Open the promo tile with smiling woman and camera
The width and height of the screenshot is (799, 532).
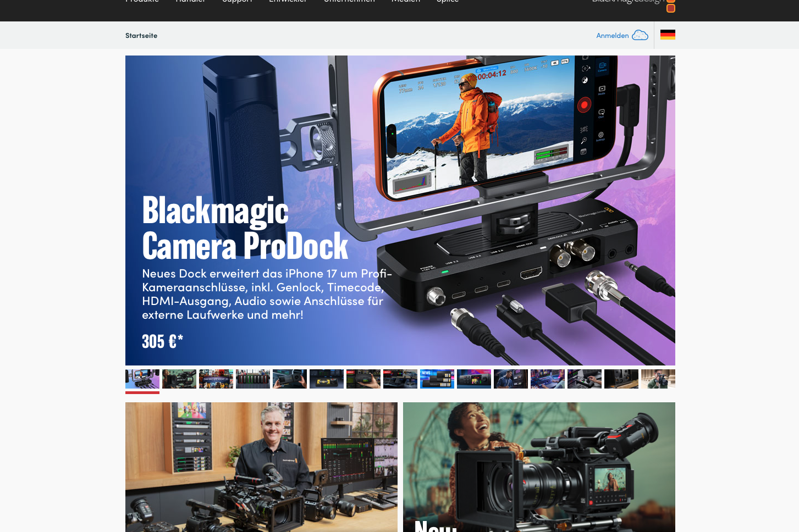click(539, 467)
